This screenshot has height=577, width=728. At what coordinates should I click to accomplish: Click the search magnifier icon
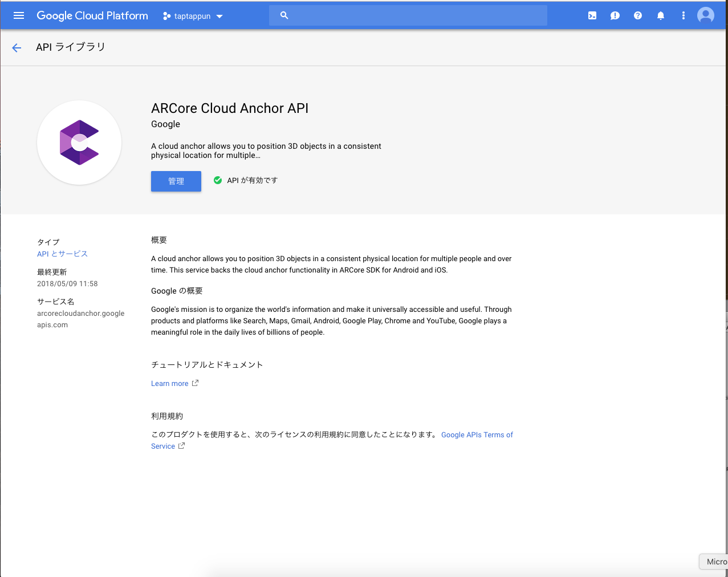(284, 15)
